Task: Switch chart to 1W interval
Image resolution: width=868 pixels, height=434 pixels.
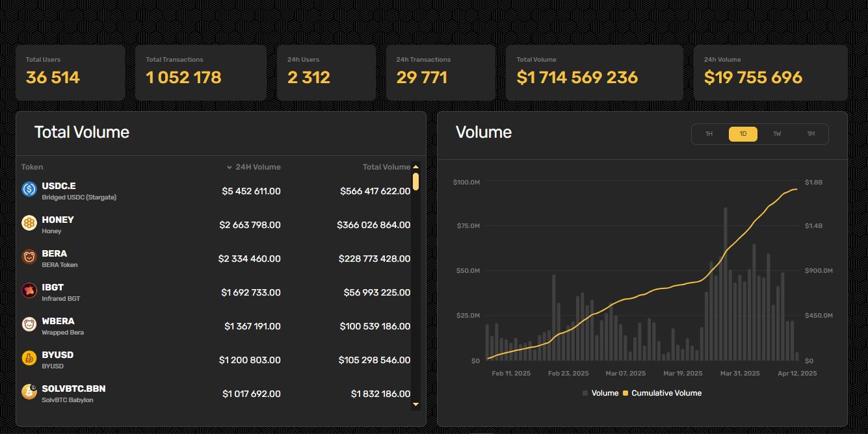Action: (x=777, y=134)
